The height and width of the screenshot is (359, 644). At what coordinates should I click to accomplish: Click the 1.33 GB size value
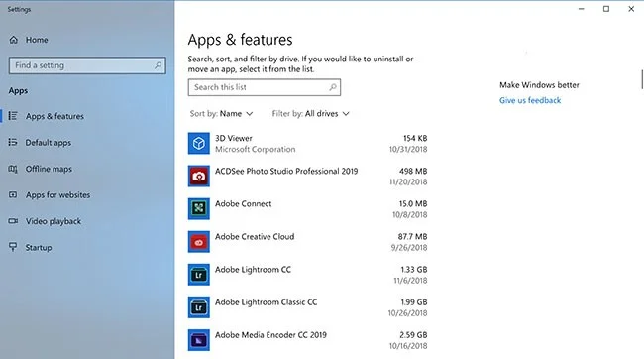coord(414,270)
